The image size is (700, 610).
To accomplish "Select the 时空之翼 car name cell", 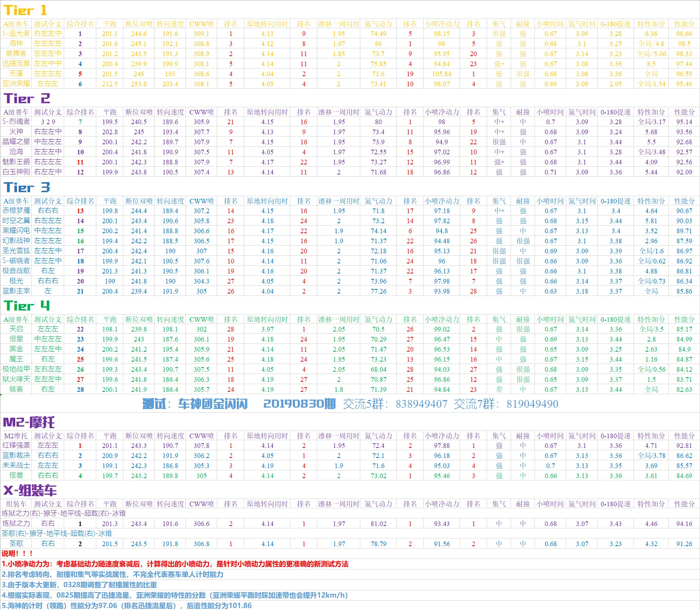I will point(16,221).
